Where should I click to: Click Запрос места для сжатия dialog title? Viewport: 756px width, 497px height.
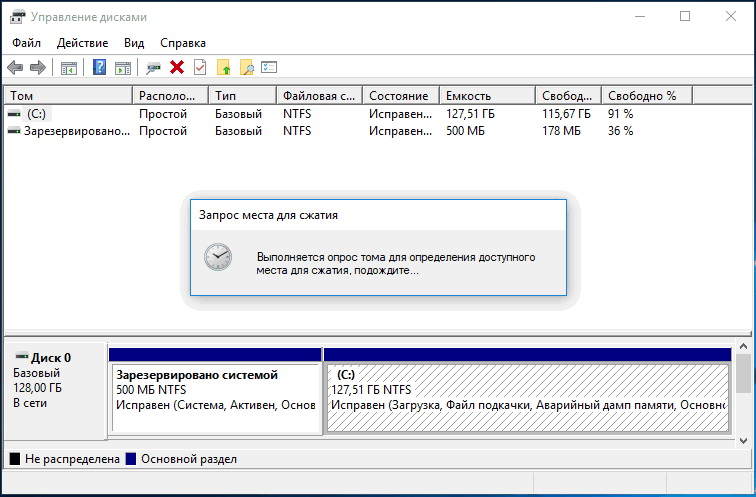click(x=269, y=215)
